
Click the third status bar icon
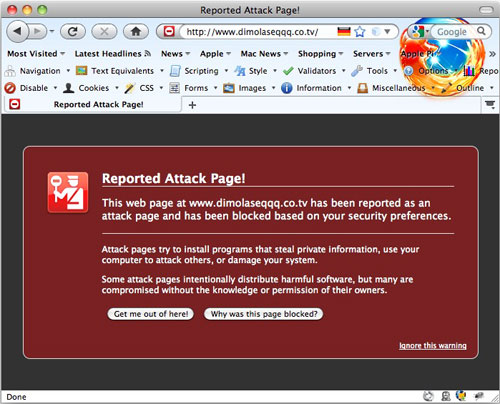coord(461,396)
